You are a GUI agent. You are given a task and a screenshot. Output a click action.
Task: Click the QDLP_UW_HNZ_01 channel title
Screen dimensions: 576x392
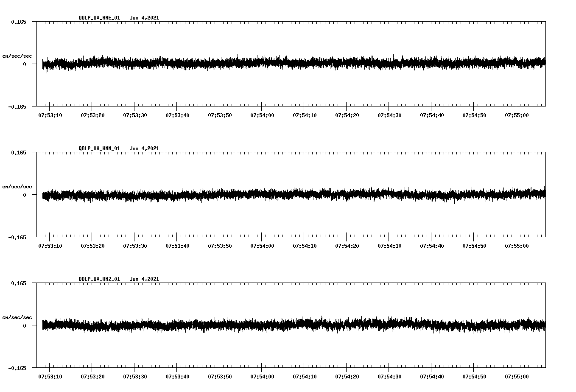(x=99, y=279)
